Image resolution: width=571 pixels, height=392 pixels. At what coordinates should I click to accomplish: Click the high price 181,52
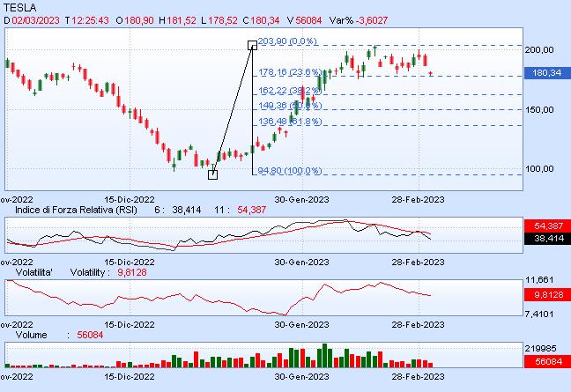182,20
